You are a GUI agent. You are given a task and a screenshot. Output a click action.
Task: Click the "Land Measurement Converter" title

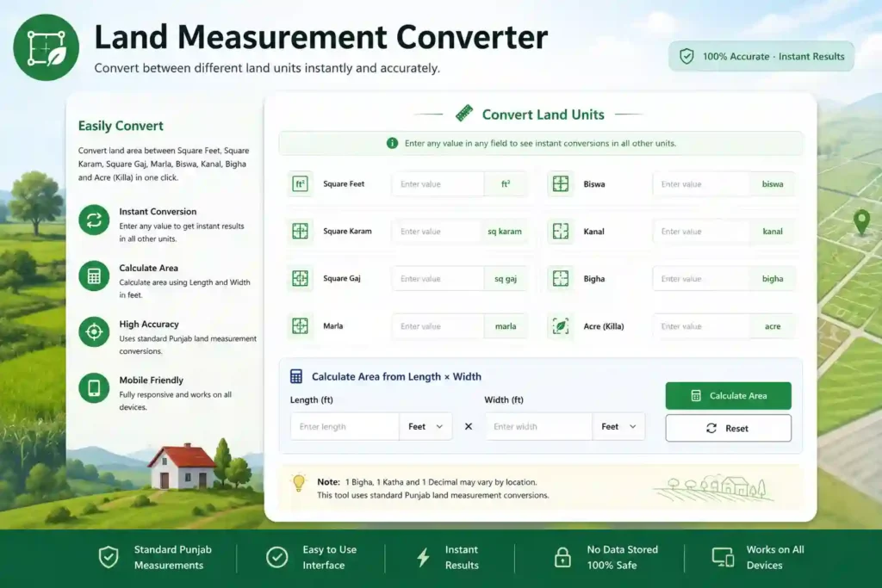(320, 37)
